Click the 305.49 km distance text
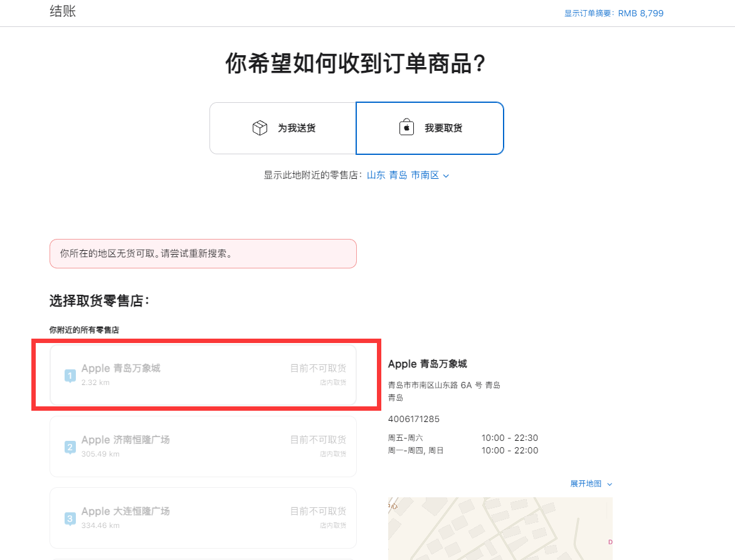 [100, 453]
